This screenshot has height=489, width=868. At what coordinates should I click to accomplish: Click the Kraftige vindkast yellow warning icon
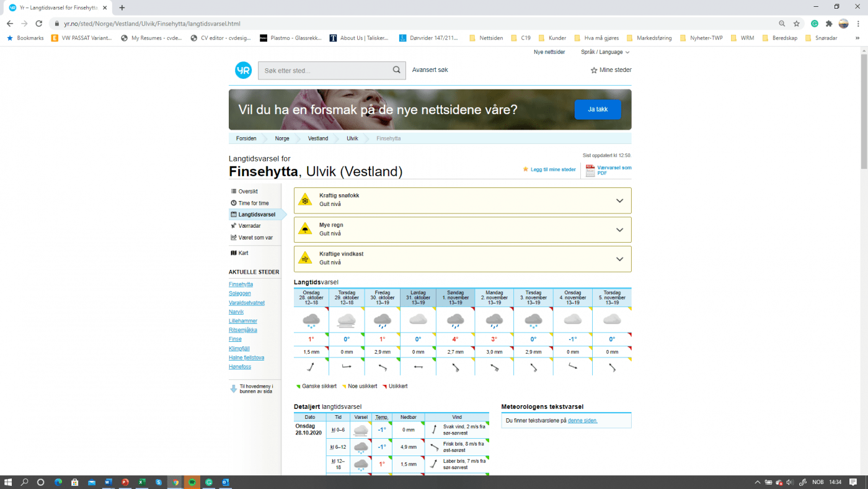[x=305, y=258]
